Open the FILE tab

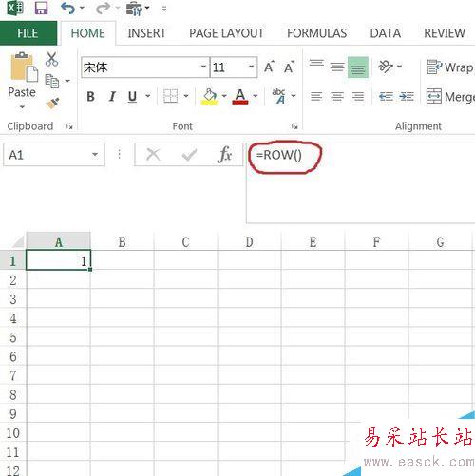[28, 33]
